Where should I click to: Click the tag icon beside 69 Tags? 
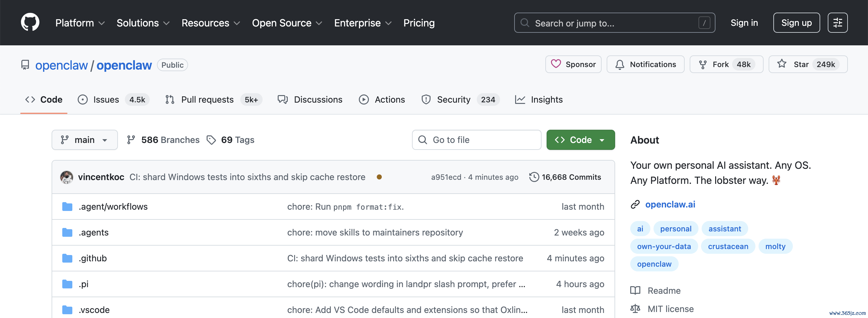211,139
